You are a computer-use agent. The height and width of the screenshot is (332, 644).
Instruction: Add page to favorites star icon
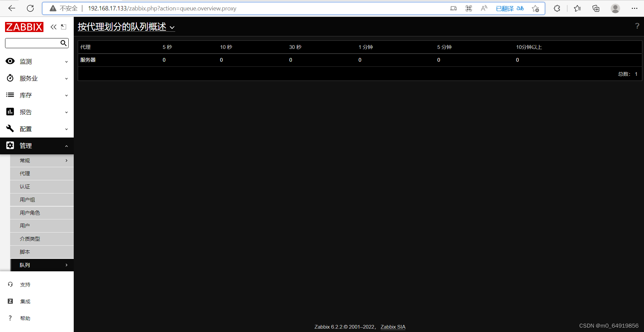pos(536,8)
